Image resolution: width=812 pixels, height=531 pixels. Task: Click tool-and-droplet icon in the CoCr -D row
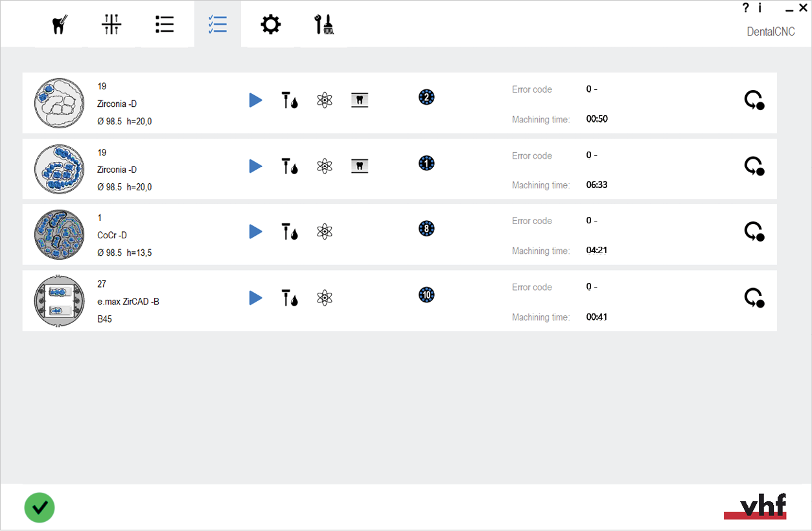click(x=290, y=231)
